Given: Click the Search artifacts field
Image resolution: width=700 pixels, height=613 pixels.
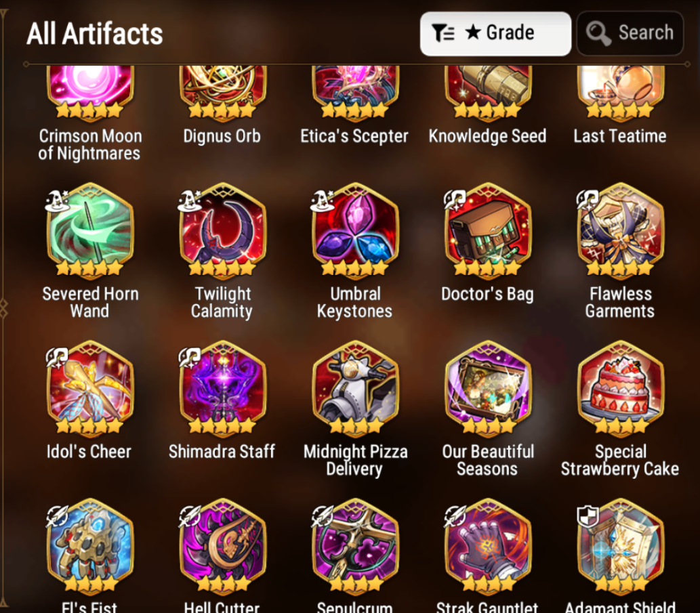Looking at the screenshot, I should pos(630,33).
